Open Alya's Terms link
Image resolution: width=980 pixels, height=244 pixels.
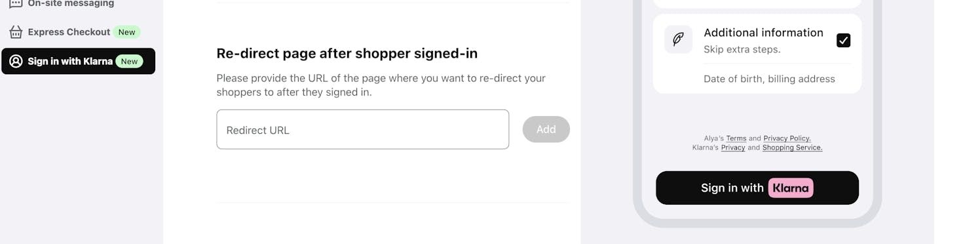736,138
